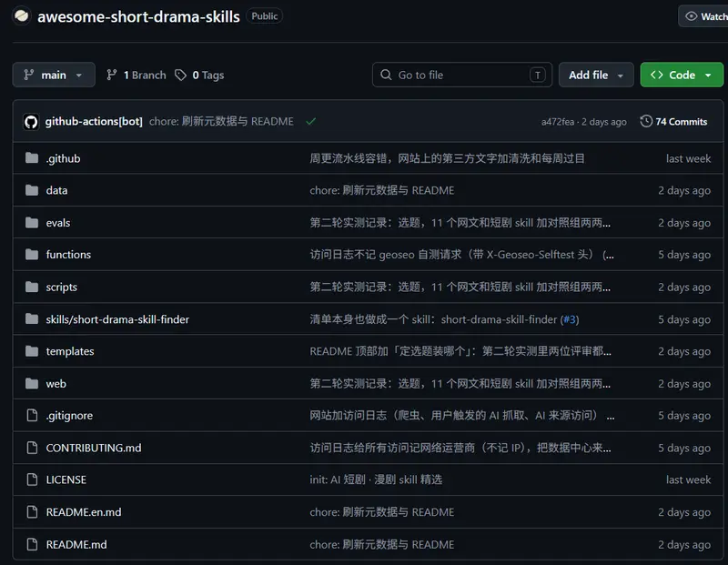
Task: Open the web folder
Action: coord(56,383)
